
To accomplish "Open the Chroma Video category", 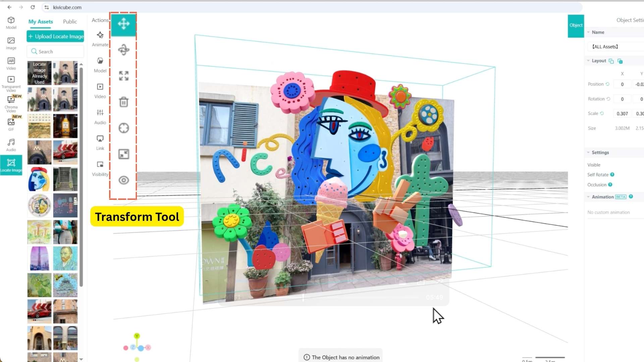I will [x=11, y=104].
